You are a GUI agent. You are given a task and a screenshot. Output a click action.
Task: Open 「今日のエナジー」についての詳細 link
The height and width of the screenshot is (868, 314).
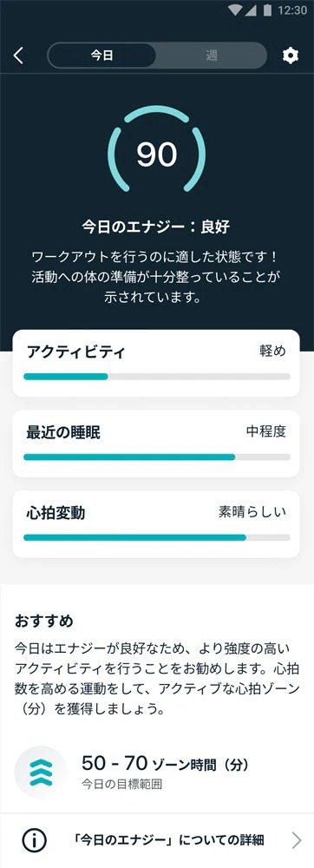coord(157,840)
